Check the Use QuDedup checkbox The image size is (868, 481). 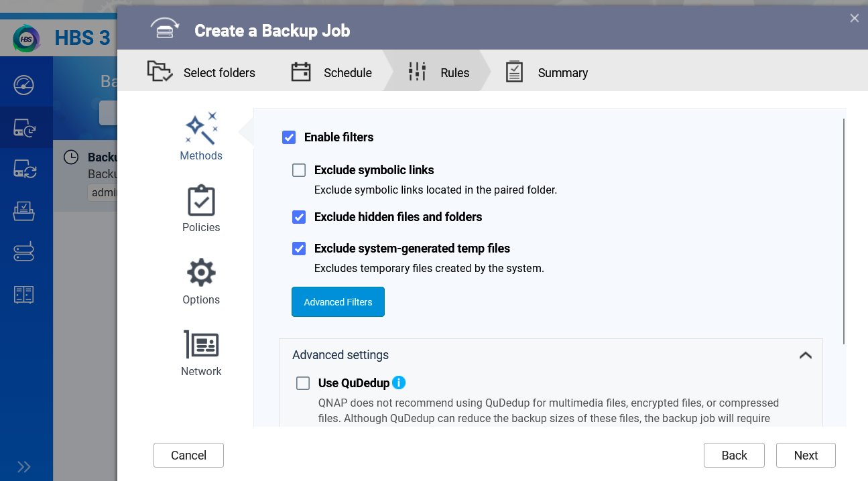point(303,383)
